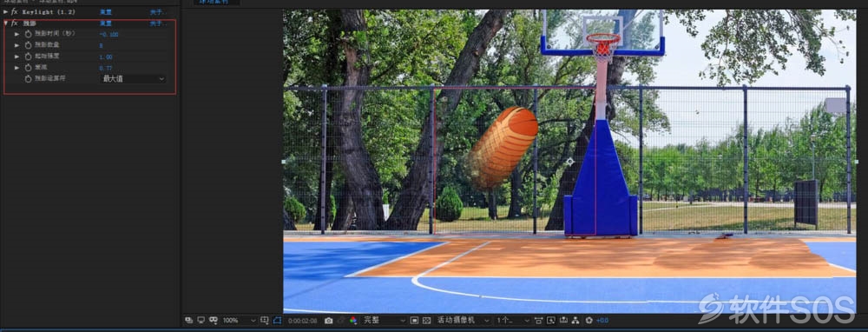This screenshot has height=332, width=868.
Task: Toggle mask and shape path visibility icon
Action: (278, 321)
